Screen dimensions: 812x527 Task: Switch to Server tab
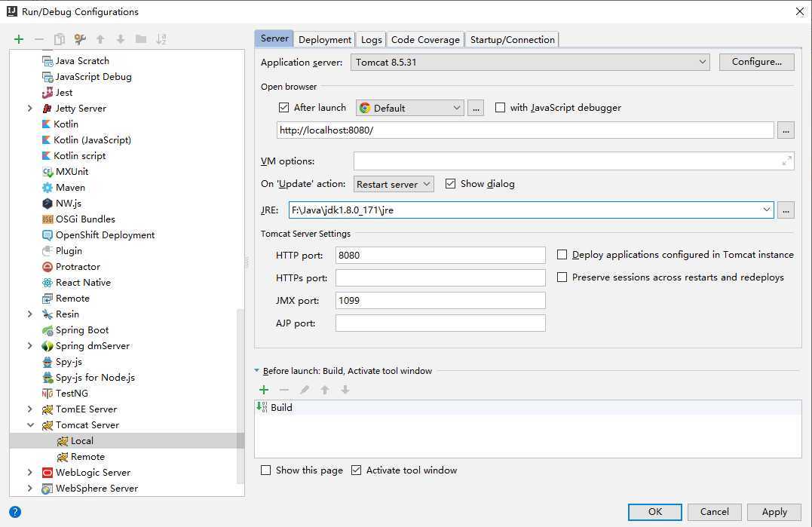point(274,38)
